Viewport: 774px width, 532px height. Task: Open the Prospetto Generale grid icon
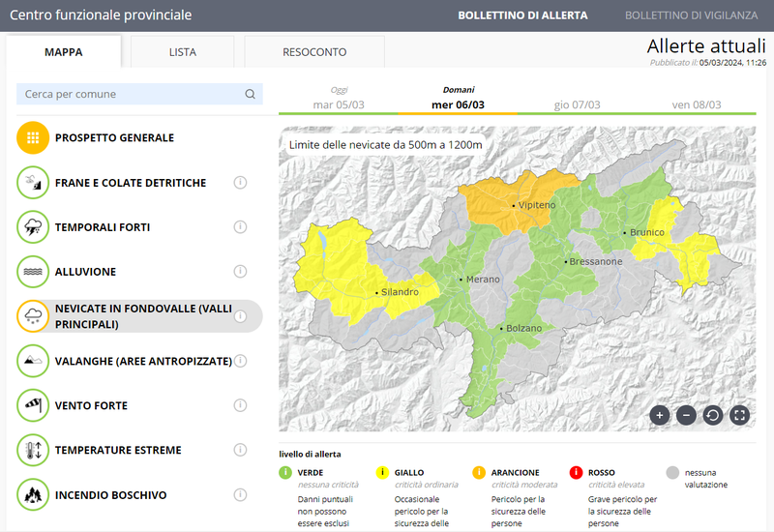pos(33,138)
